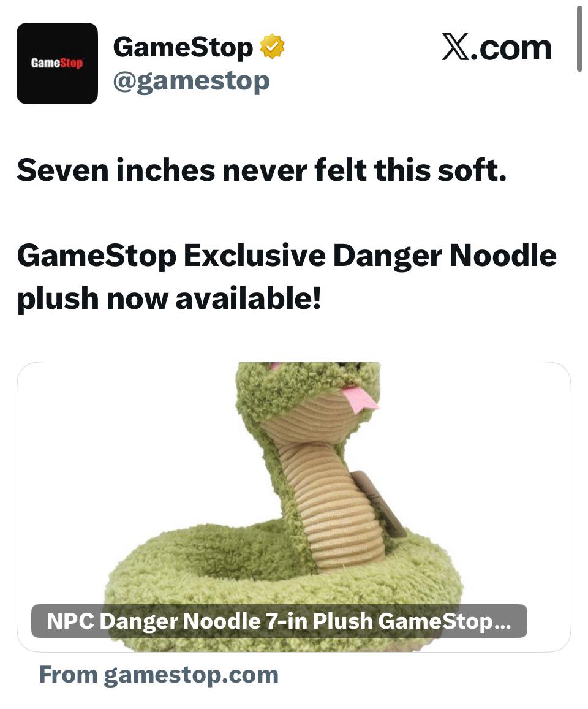Viewport: 588px width, 709px height.
Task: Open the GameStop display name
Action: (x=183, y=47)
